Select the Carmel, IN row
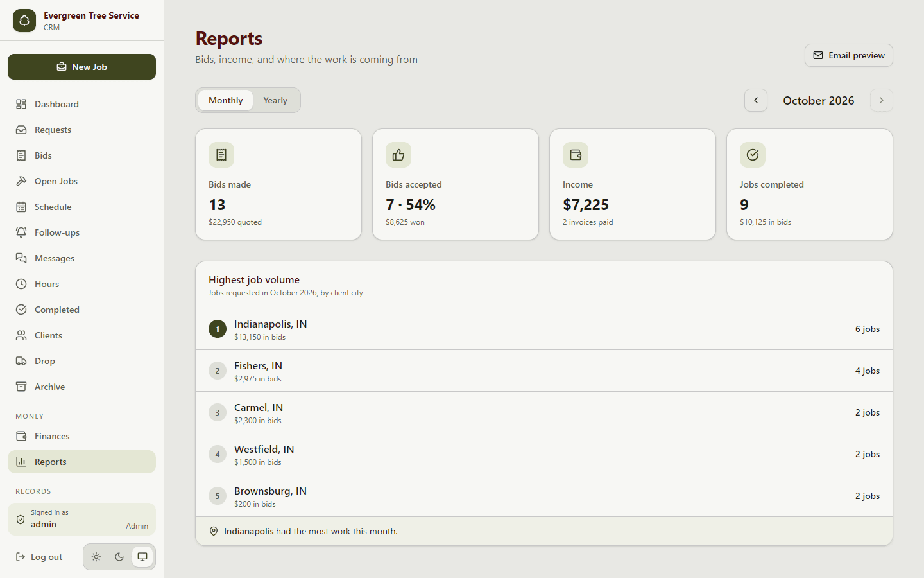This screenshot has height=578, width=924. pos(544,412)
